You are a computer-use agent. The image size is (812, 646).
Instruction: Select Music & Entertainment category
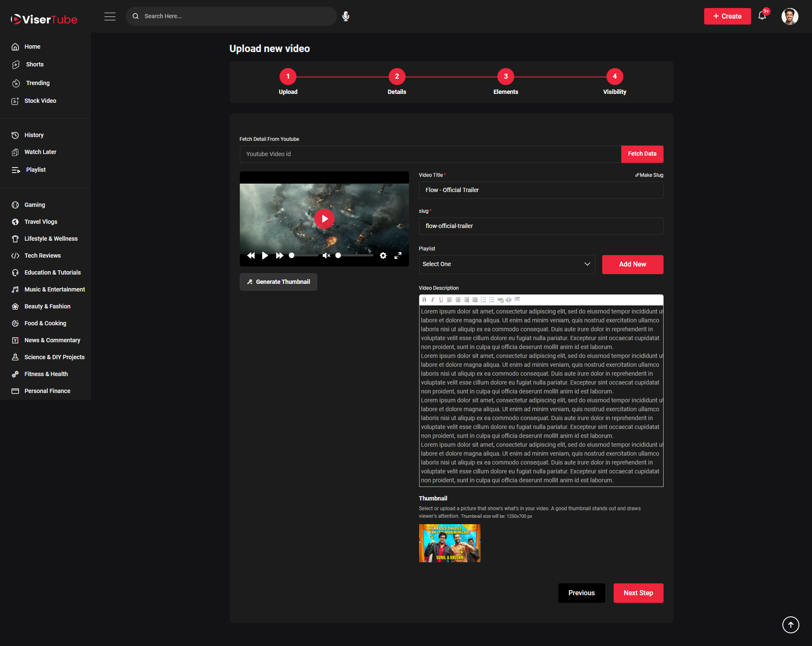[x=55, y=289]
